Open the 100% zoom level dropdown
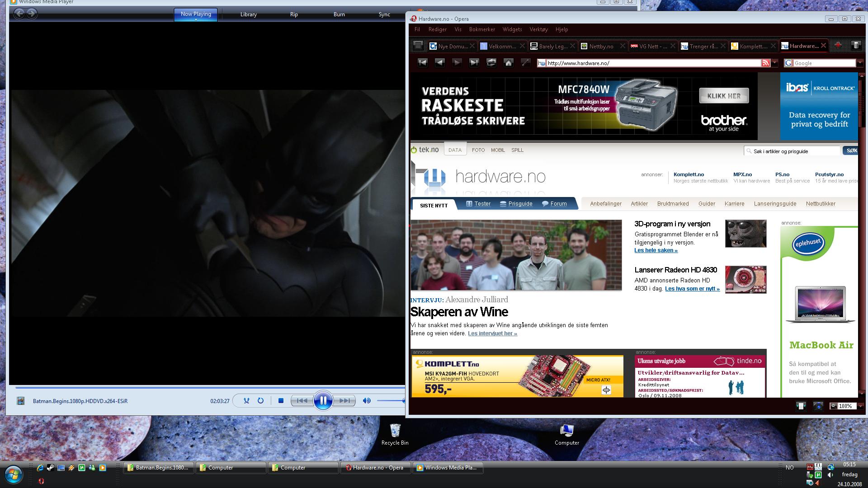The width and height of the screenshot is (868, 488). coord(860,406)
